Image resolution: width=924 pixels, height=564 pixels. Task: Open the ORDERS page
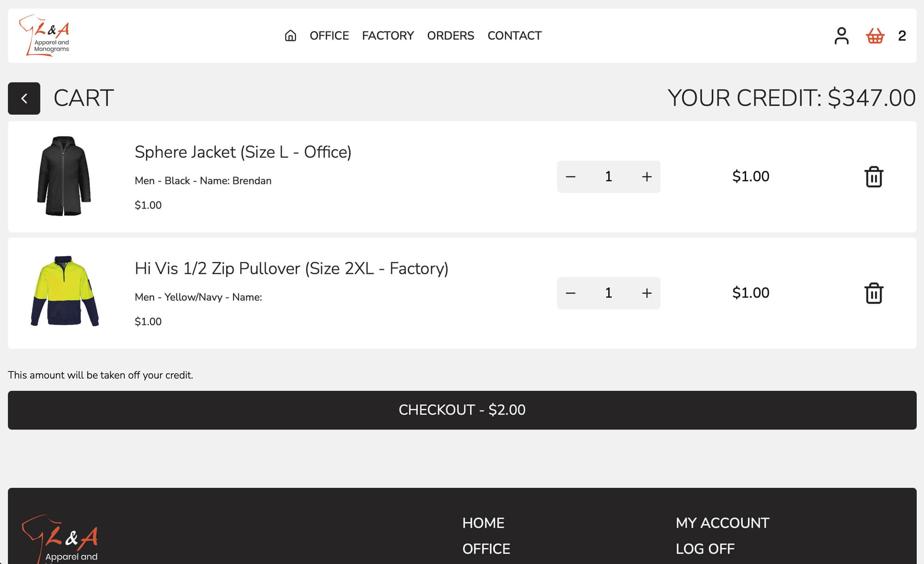click(x=450, y=36)
